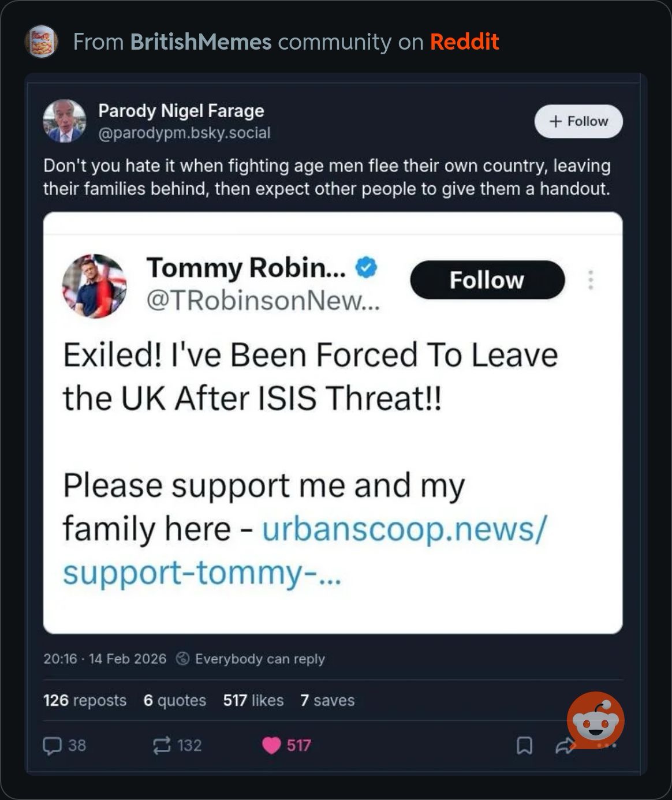View the 126 reposts list
This screenshot has height=800, width=672.
(x=85, y=700)
